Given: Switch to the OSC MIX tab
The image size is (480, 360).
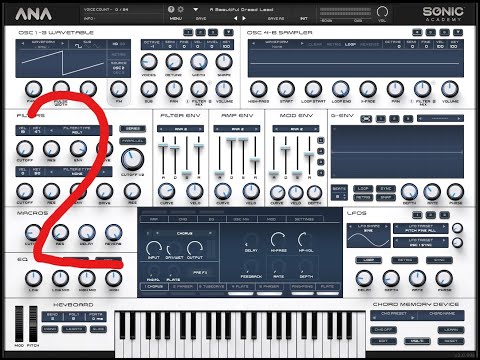Looking at the screenshot, I should 242,219.
